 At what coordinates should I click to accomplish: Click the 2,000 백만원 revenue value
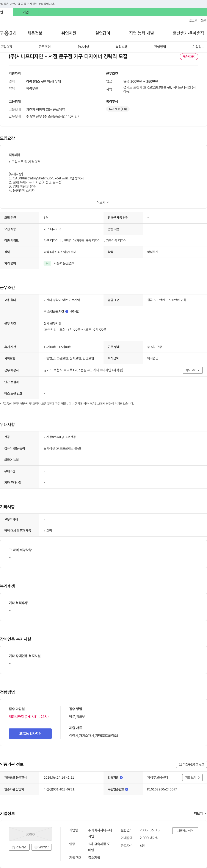pyautogui.click(x=149, y=838)
